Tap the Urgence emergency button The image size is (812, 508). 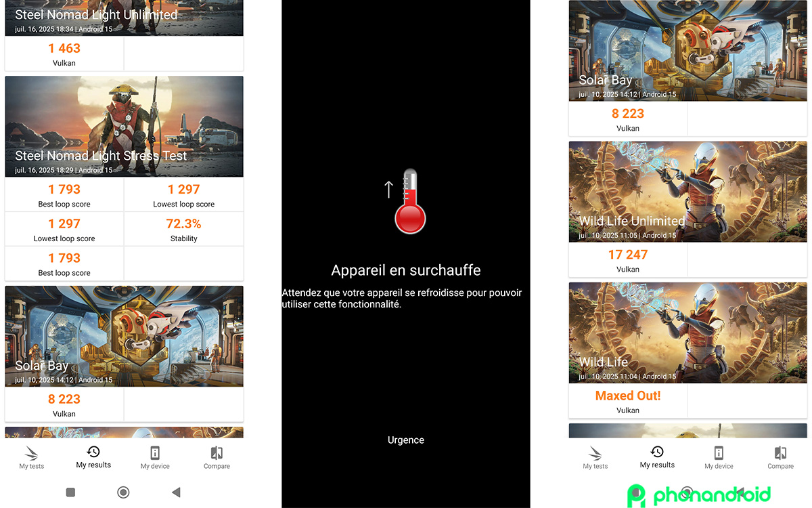pyautogui.click(x=406, y=440)
